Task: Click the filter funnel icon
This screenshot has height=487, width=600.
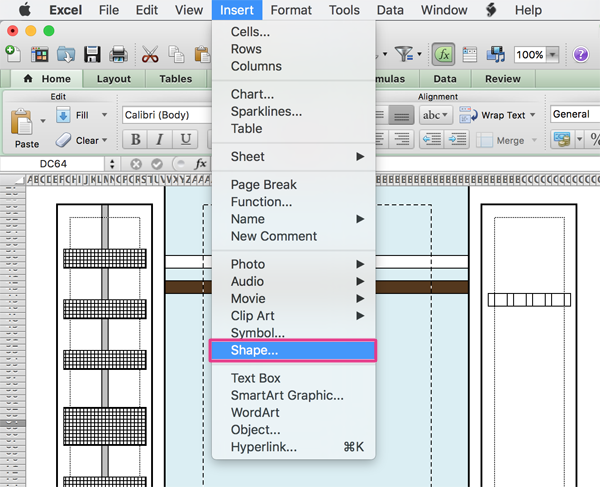Action: pyautogui.click(x=404, y=54)
